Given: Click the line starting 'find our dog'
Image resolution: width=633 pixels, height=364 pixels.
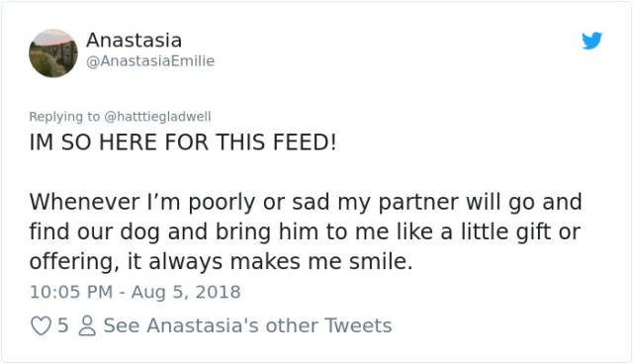Looking at the screenshot, I should pos(305,231).
